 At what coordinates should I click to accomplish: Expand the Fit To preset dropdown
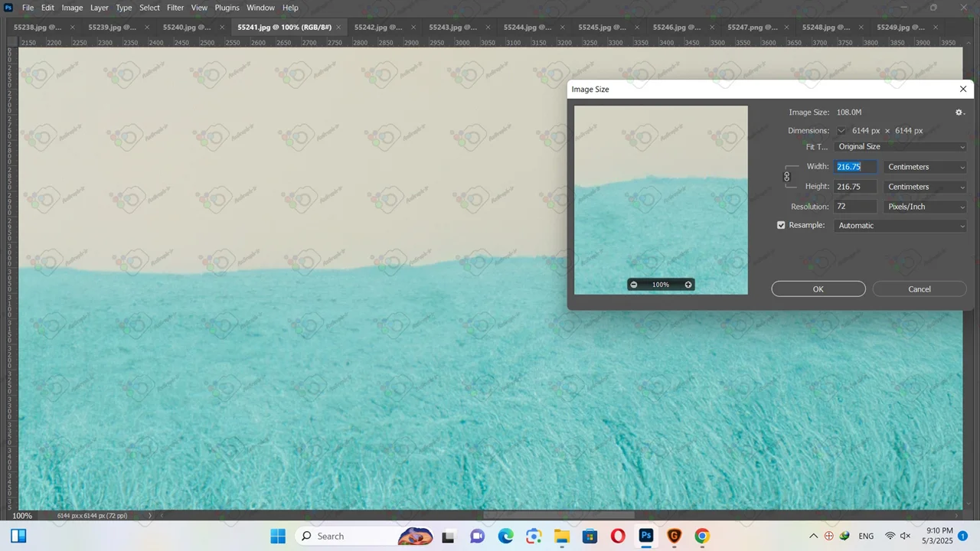900,147
